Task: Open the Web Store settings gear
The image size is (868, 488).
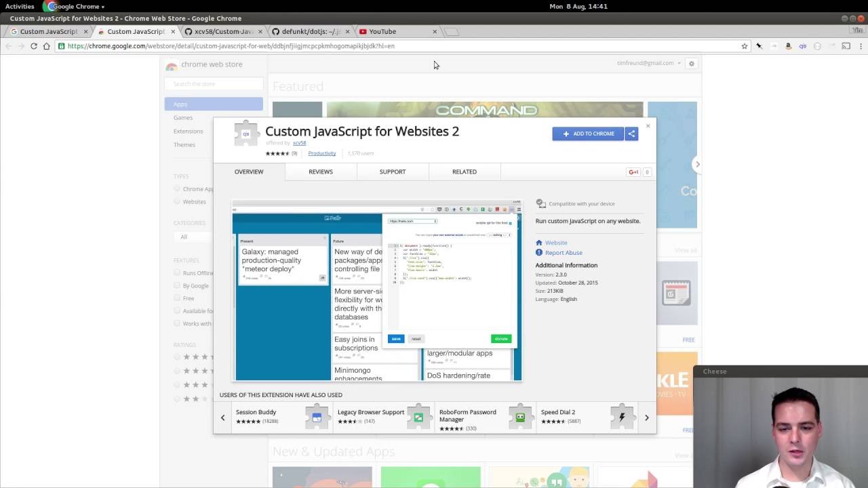Action: (692, 64)
